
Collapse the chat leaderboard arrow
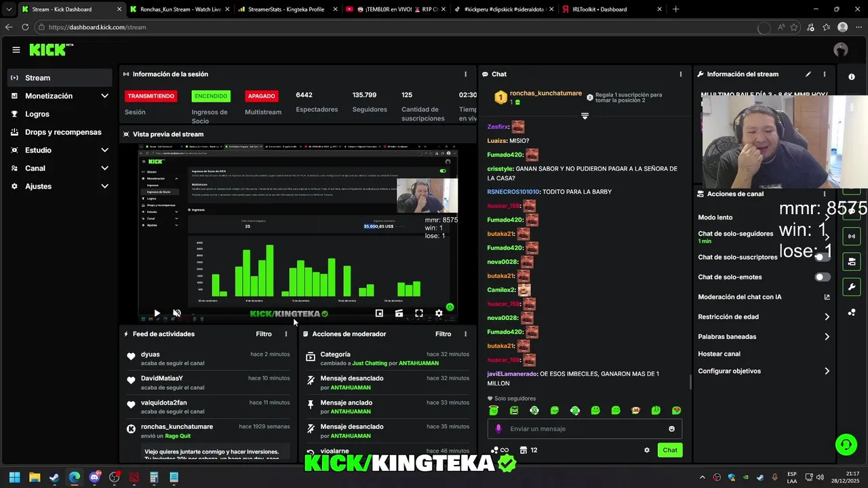coord(585,116)
